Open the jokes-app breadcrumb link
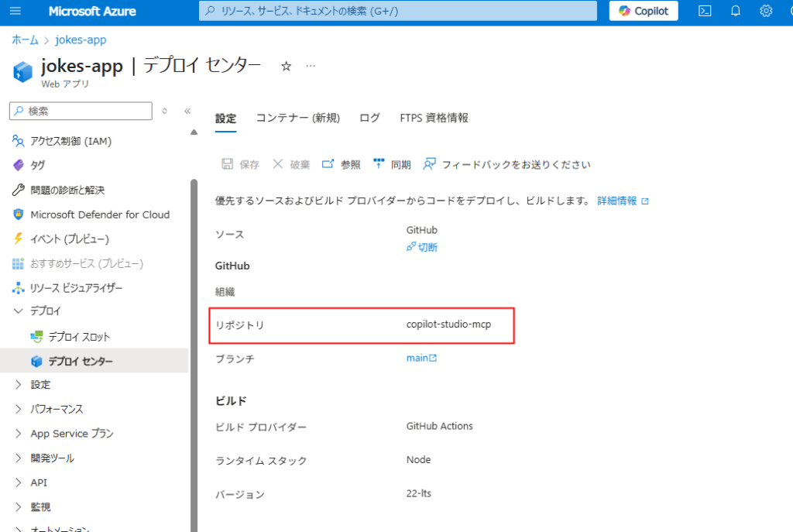Image resolution: width=793 pixels, height=532 pixels. click(x=81, y=39)
